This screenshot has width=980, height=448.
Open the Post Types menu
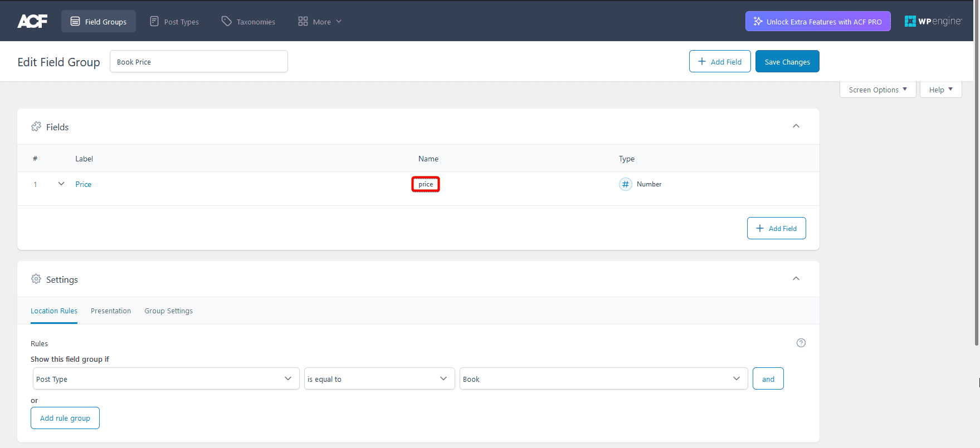(174, 22)
